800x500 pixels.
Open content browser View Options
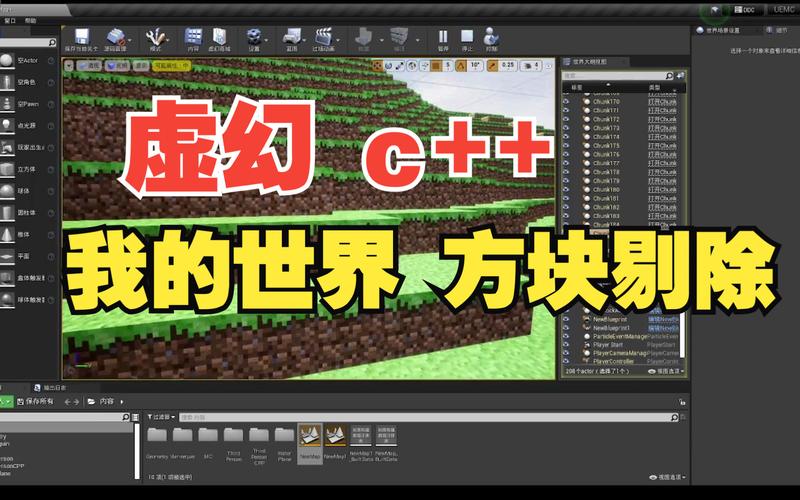(x=667, y=478)
